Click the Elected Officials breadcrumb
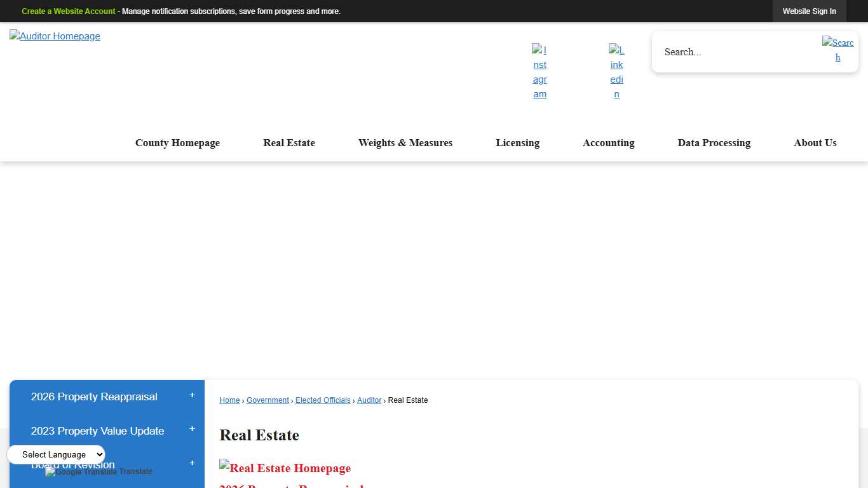The width and height of the screenshot is (868, 488). (x=323, y=400)
